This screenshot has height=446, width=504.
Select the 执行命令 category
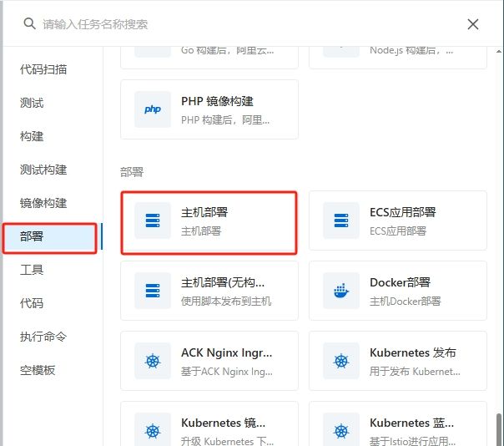tap(43, 337)
